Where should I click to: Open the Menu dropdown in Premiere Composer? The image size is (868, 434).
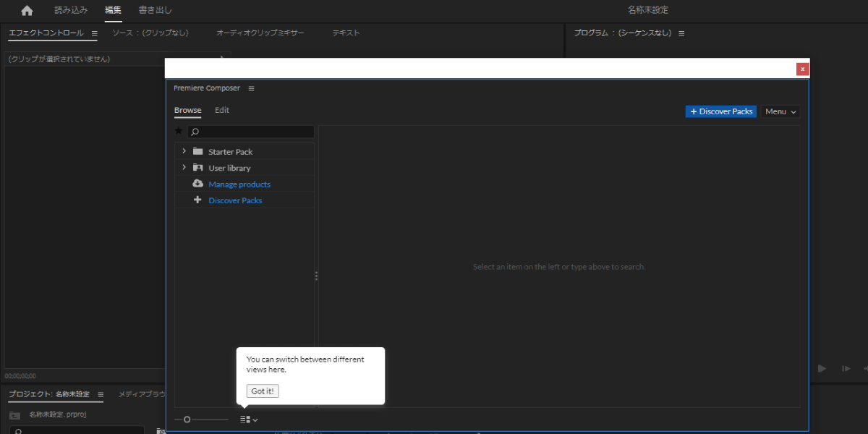(780, 111)
